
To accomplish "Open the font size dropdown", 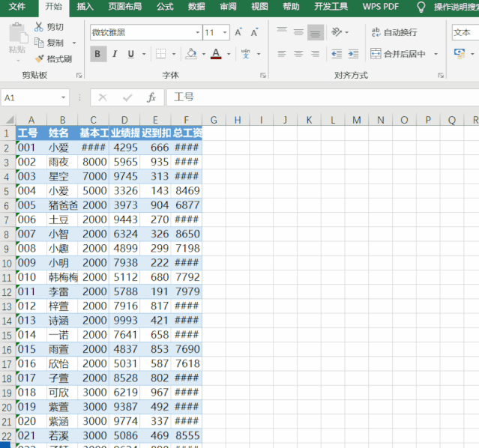I will click(225, 32).
